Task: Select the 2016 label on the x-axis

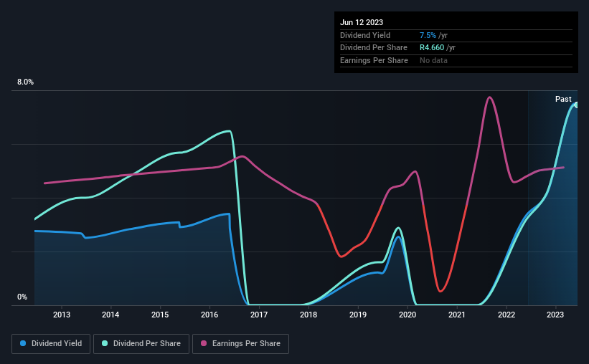Action: (209, 315)
